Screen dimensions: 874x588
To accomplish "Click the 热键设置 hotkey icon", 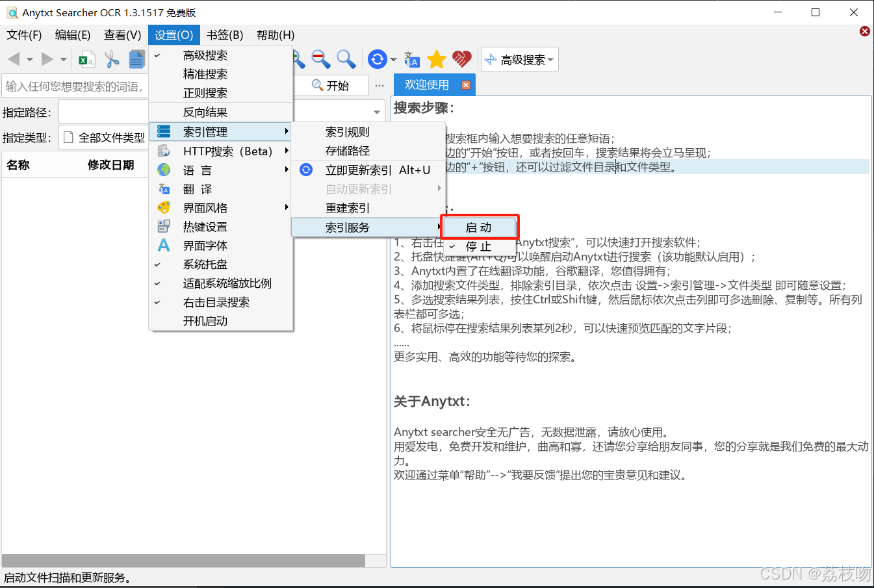I will pos(164,226).
